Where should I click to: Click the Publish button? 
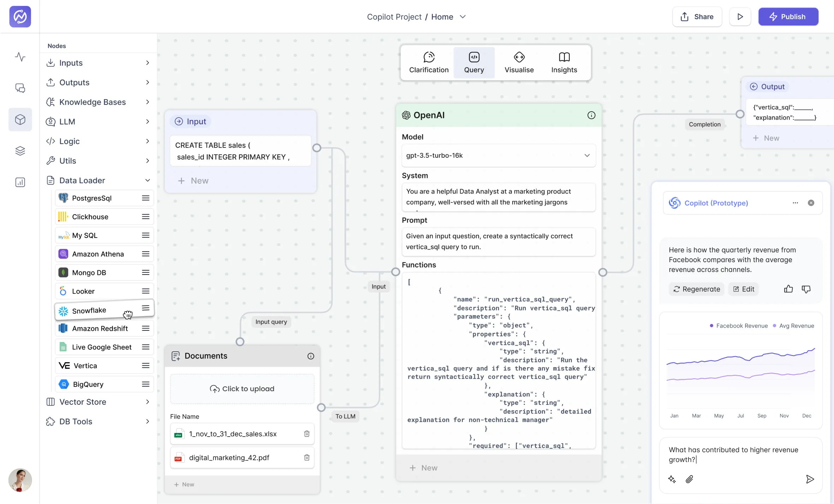click(x=788, y=17)
